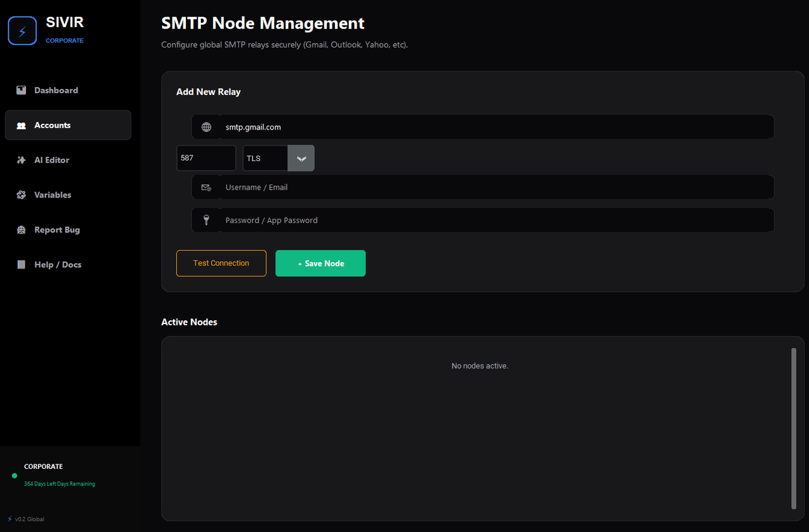
Task: Open the Dashboard page
Action: pos(68,90)
